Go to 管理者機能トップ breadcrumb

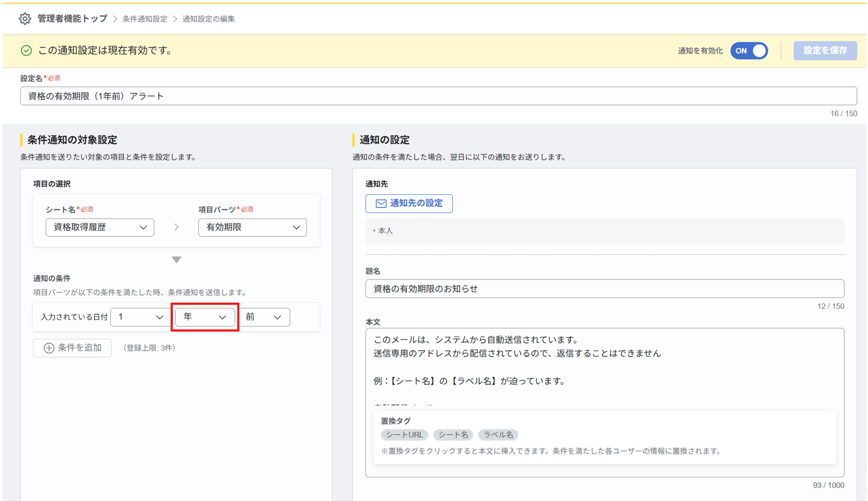point(72,19)
